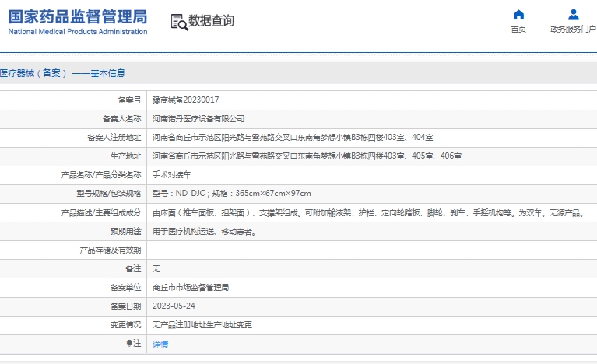This screenshot has height=364, width=597.
Task: Click the 备案单位 row label
Action: [x=125, y=288]
